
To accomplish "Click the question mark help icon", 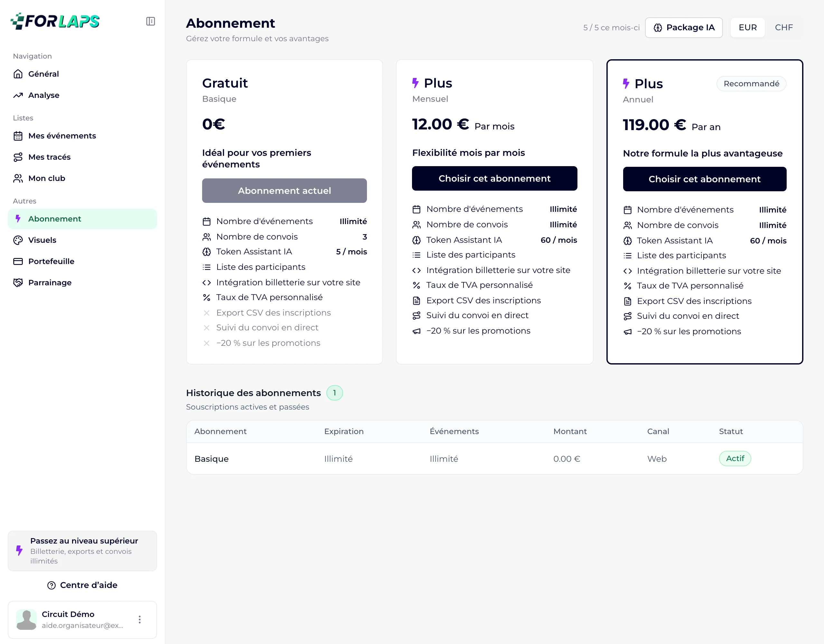I will click(x=51, y=585).
